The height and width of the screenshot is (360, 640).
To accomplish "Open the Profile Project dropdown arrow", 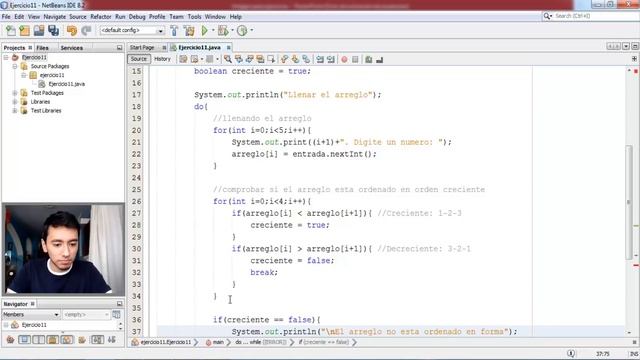I will (x=251, y=31).
